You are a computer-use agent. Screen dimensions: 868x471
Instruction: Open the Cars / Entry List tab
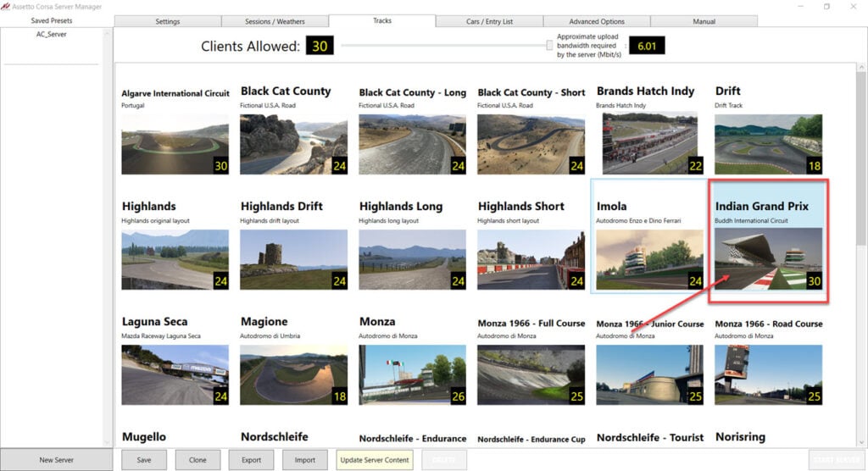489,21
